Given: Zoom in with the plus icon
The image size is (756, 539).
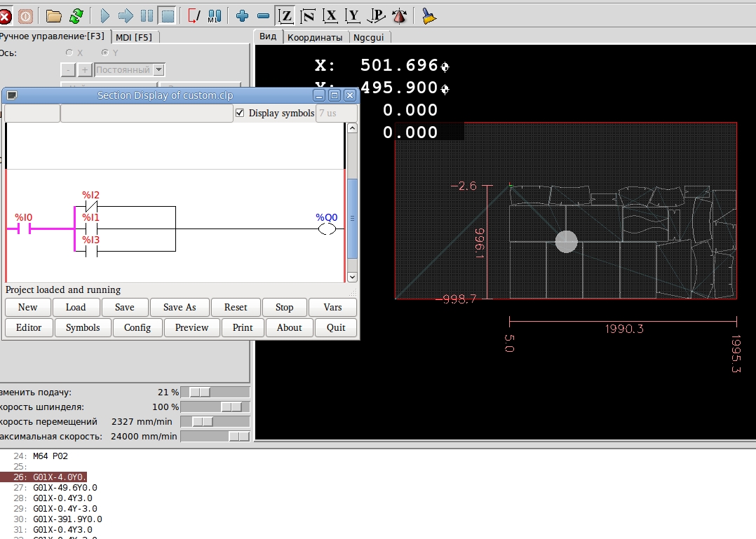Looking at the screenshot, I should click(243, 15).
